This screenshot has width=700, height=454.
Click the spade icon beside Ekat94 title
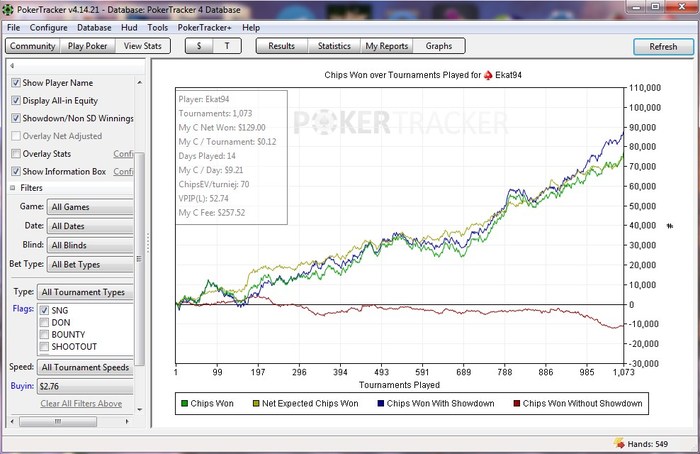point(488,75)
